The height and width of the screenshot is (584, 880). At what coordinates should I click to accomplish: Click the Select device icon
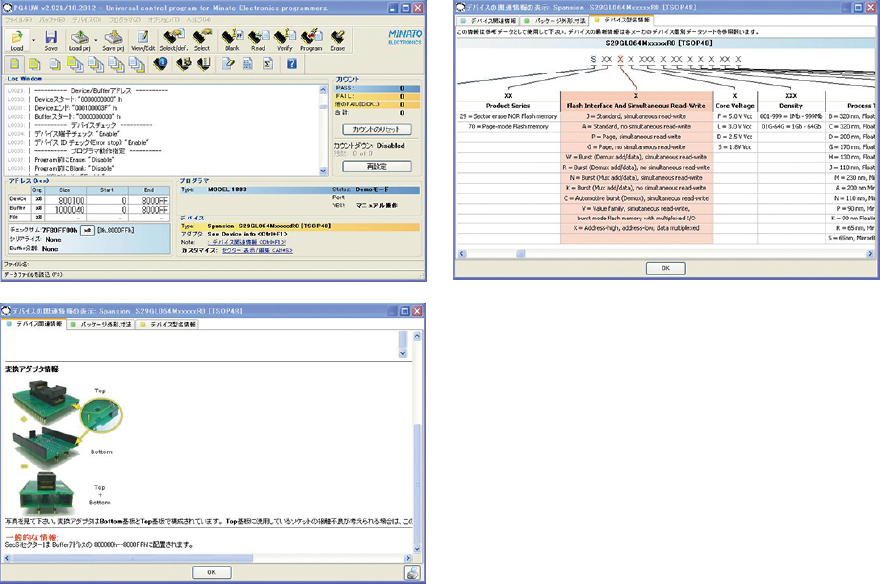coord(202,40)
